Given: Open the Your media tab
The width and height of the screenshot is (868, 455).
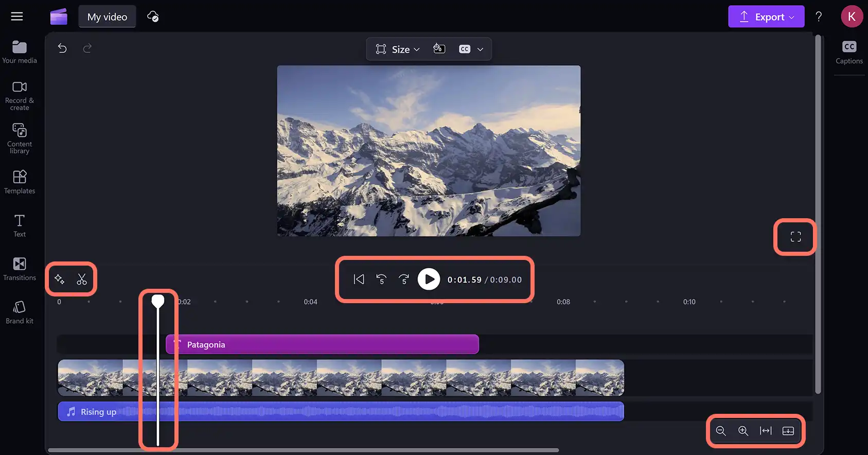Looking at the screenshot, I should tap(20, 52).
